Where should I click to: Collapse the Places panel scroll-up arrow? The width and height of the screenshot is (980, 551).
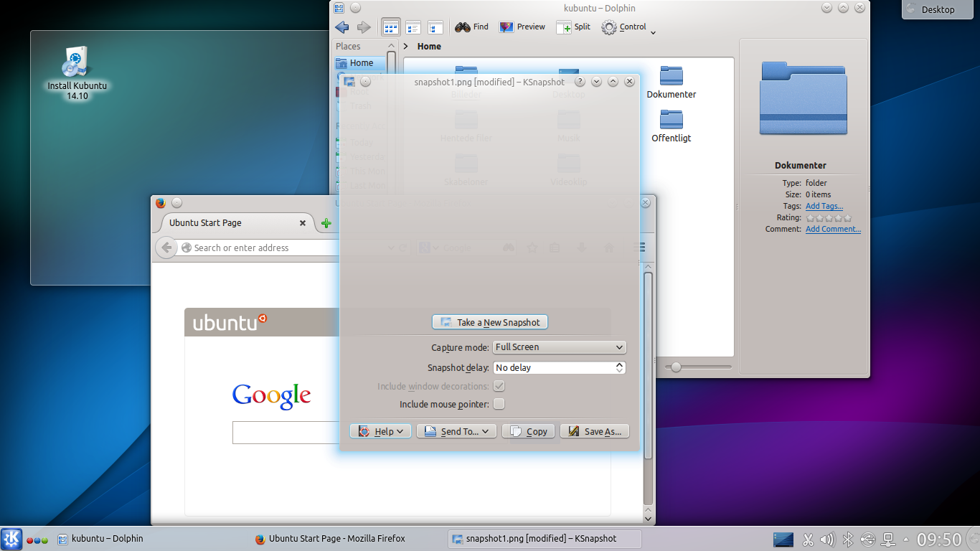pyautogui.click(x=391, y=45)
